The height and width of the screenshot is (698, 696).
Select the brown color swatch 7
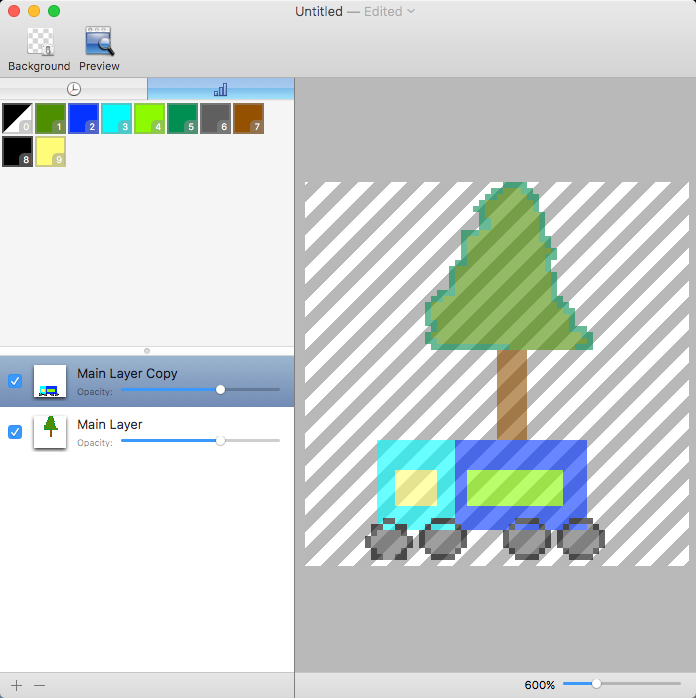[248, 118]
